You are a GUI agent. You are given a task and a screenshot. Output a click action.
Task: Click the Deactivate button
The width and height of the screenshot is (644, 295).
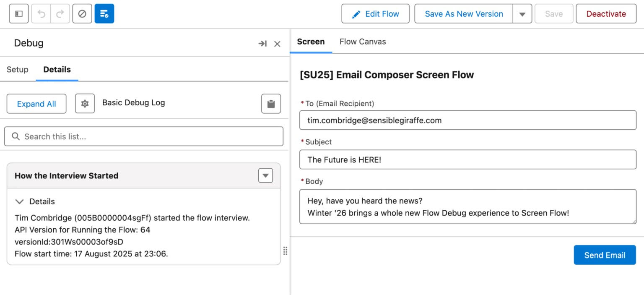606,14
